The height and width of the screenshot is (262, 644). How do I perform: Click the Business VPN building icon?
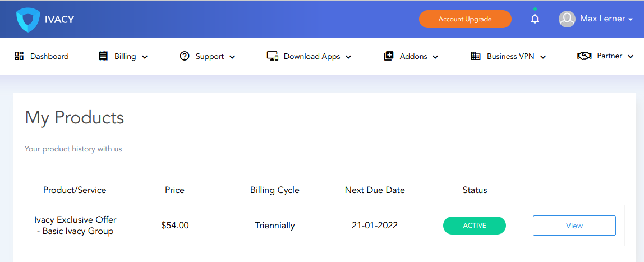(x=476, y=56)
